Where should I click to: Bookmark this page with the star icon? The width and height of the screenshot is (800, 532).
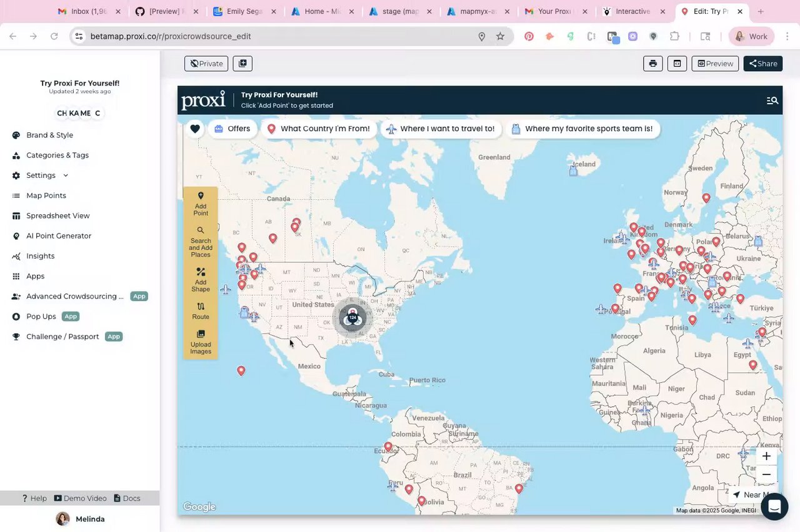click(x=500, y=36)
